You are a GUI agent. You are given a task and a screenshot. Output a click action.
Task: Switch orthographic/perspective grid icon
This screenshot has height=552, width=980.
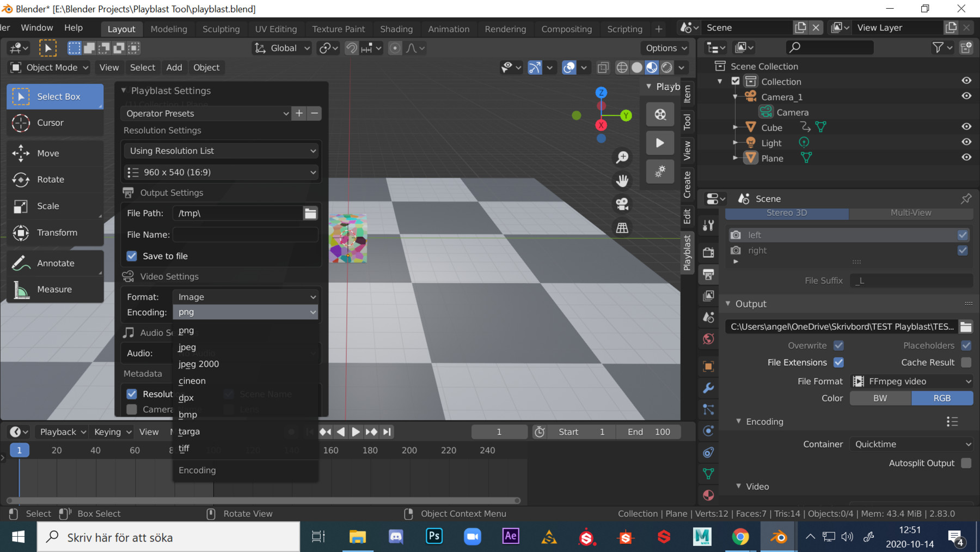[x=622, y=228]
